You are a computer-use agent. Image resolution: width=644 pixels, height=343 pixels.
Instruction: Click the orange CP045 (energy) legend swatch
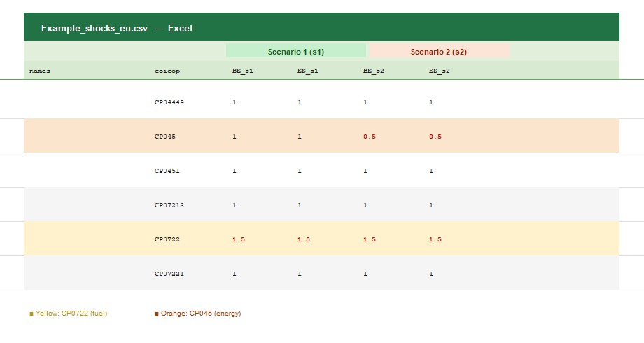coord(157,314)
